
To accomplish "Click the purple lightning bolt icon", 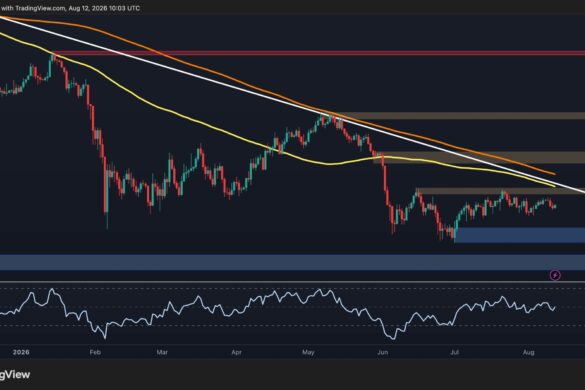I will (x=555, y=275).
